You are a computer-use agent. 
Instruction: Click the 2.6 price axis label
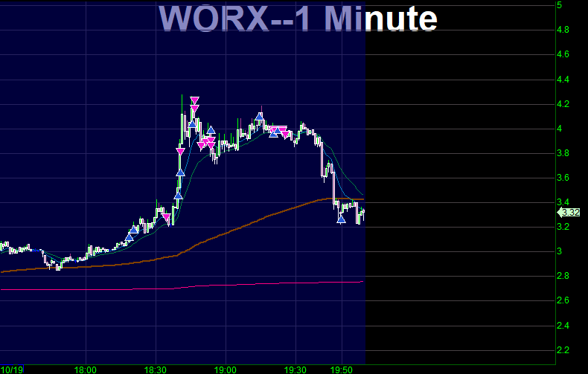(563, 300)
